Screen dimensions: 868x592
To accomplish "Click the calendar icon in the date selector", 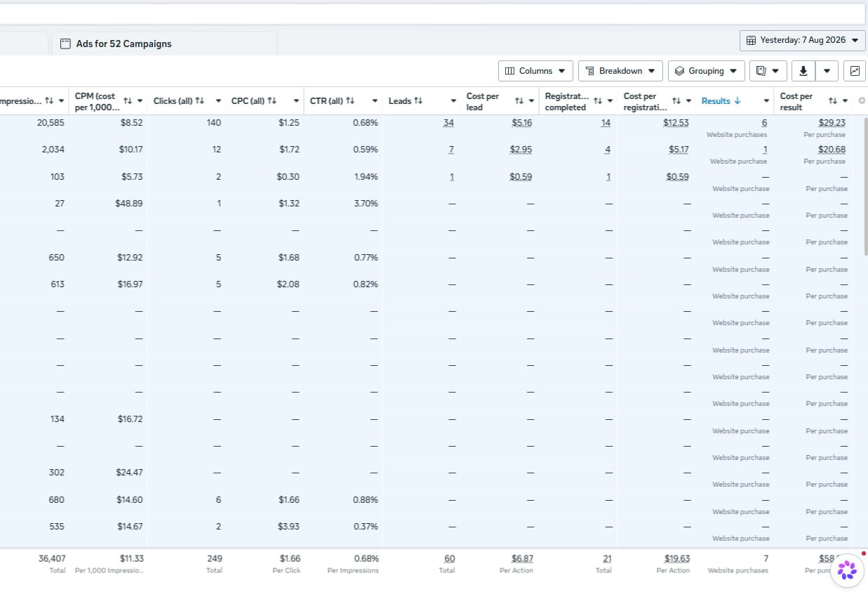I will (x=751, y=40).
